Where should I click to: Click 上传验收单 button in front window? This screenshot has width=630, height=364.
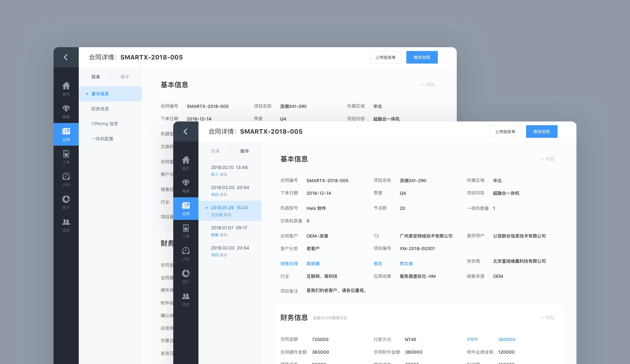[x=505, y=132]
